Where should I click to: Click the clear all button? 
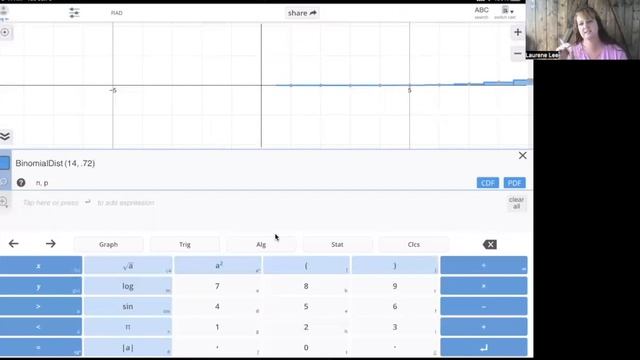pos(516,203)
